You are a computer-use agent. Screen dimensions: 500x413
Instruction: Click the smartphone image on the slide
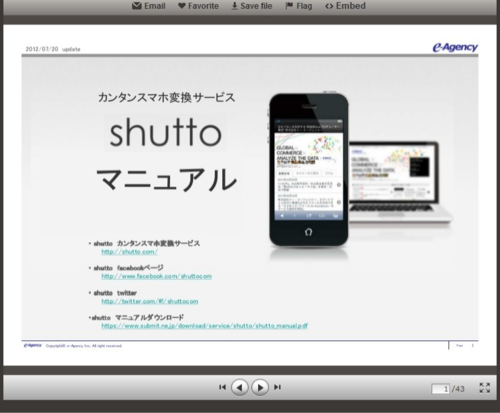click(x=309, y=170)
